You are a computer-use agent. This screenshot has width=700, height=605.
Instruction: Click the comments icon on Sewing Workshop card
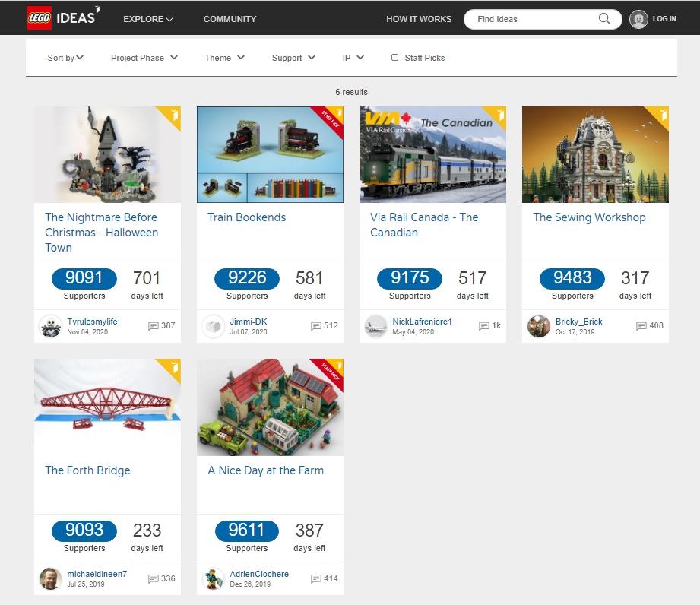click(641, 326)
